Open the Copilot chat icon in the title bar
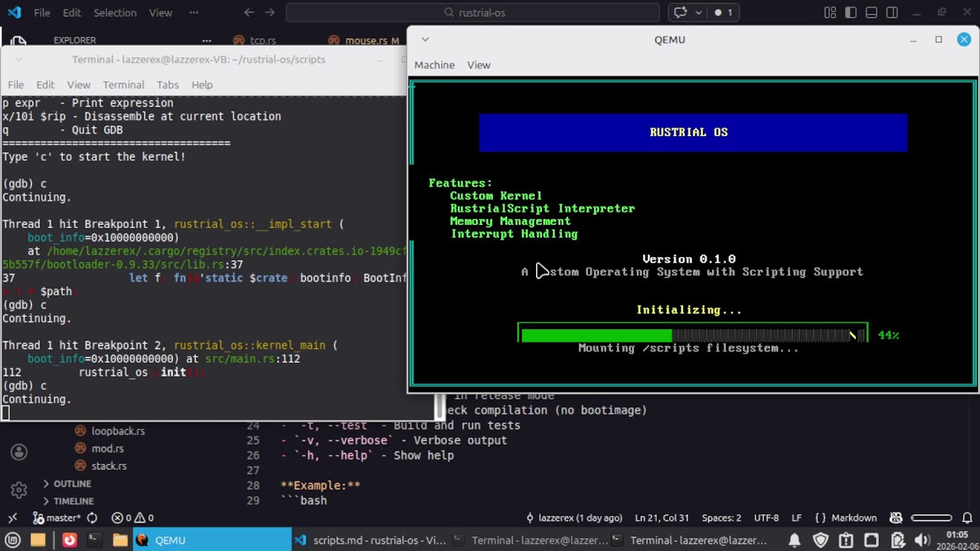Screen dimensions: 980x551 [680, 12]
